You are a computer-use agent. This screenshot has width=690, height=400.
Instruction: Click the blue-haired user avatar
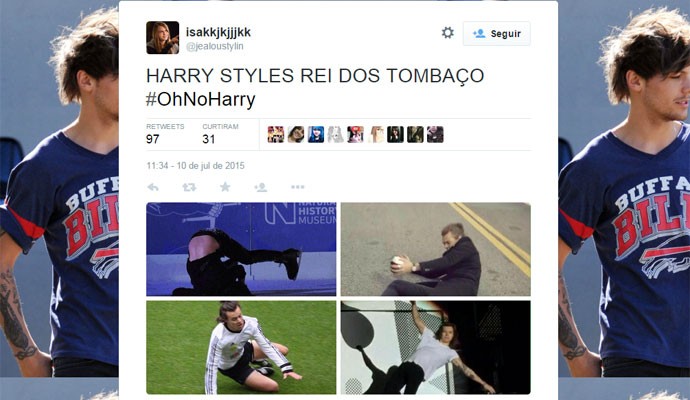tap(316, 135)
